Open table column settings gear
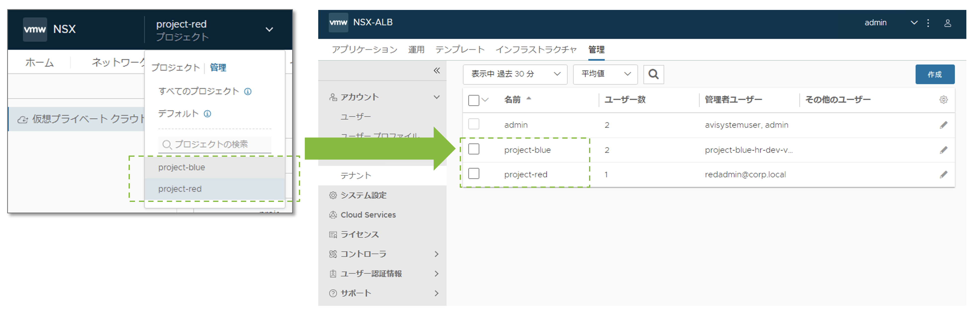 pos(943,100)
